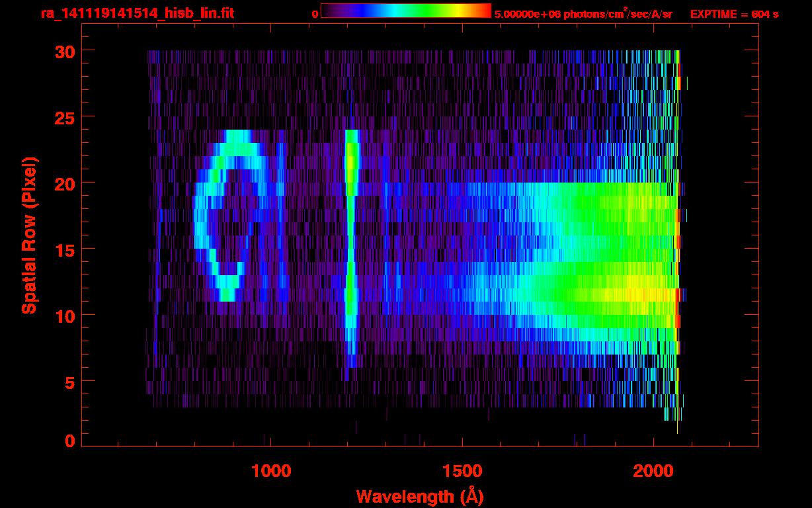This screenshot has height=508, width=812.
Task: Click the colorbar minimum value 0
Action: 315,14
